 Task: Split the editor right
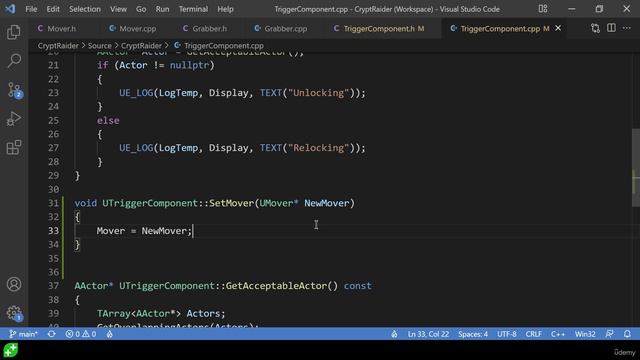611,28
